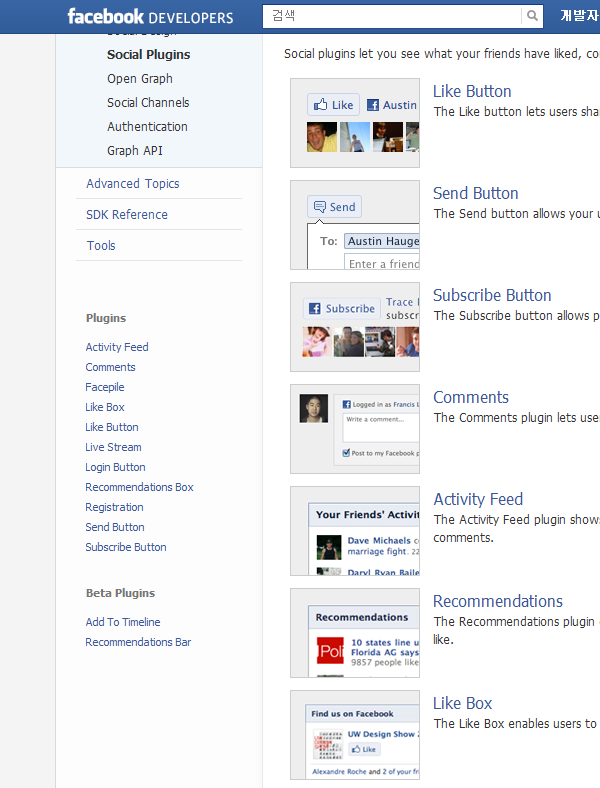Click the Send Button heading
The height and width of the screenshot is (788, 600).
tap(476, 193)
